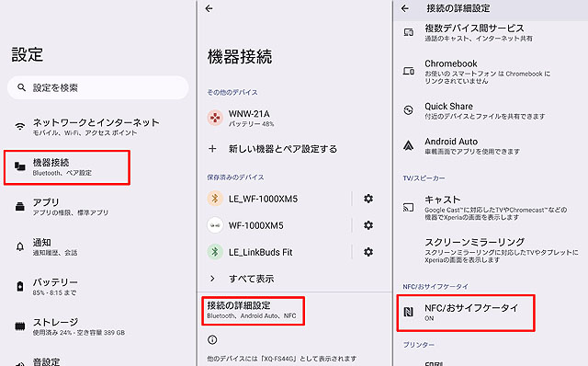Focus the 設定を検索 search field

[98, 87]
